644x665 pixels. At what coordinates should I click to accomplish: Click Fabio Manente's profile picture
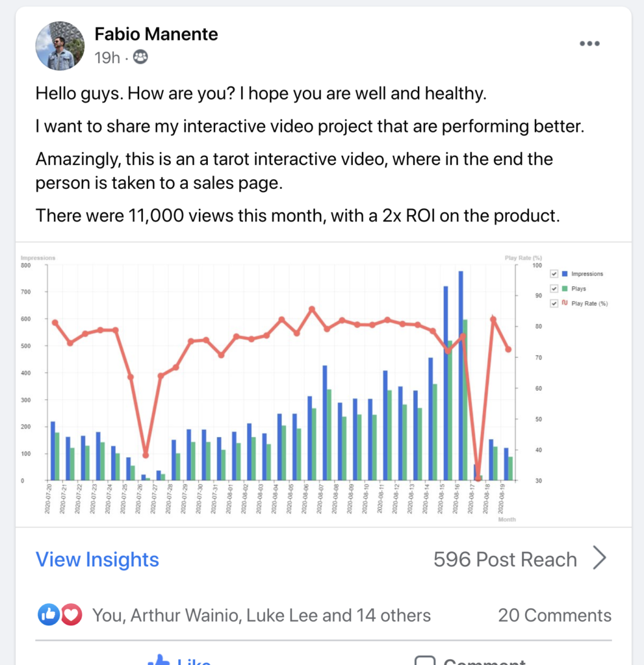[x=60, y=45]
